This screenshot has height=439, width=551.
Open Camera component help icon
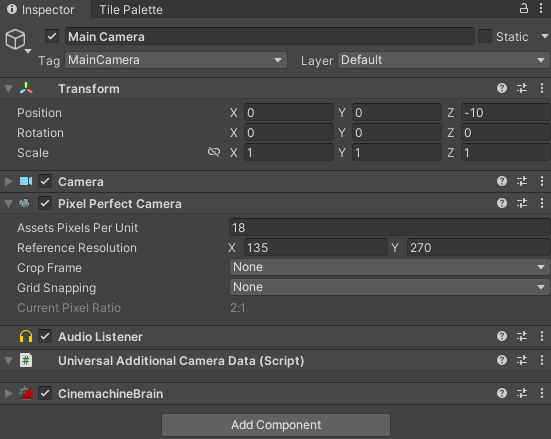click(502, 181)
